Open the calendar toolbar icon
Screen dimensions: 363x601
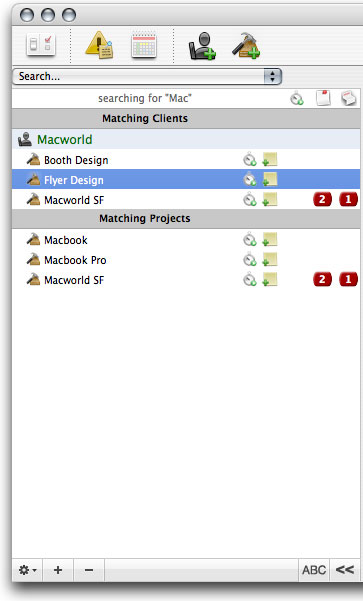tap(144, 45)
